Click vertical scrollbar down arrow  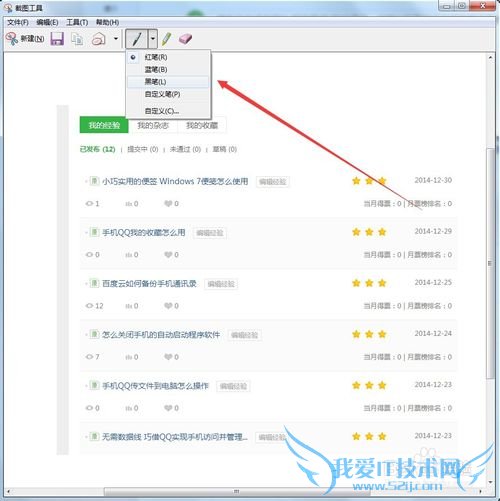[x=490, y=482]
